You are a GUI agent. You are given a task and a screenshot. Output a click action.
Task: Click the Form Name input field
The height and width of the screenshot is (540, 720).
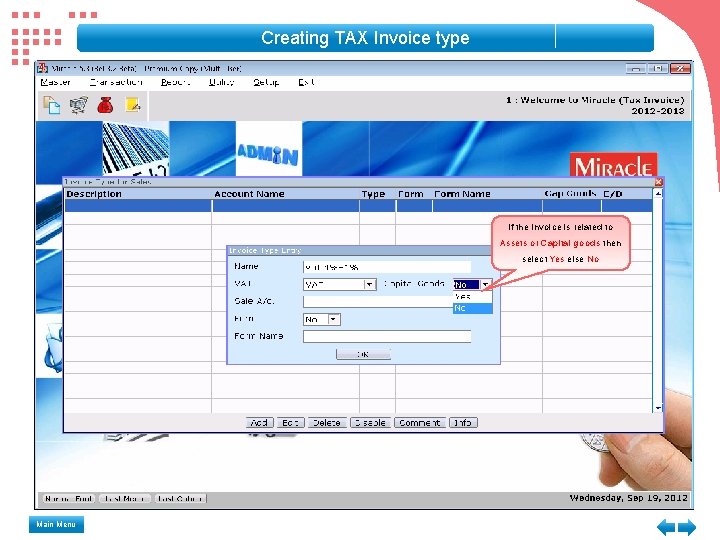(387, 337)
